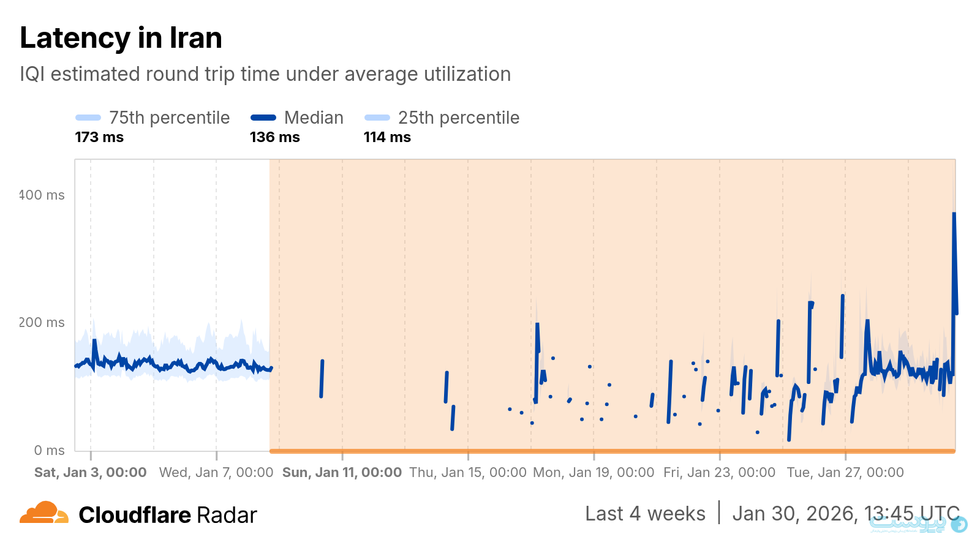Click the "Median" legend label

[x=314, y=118]
